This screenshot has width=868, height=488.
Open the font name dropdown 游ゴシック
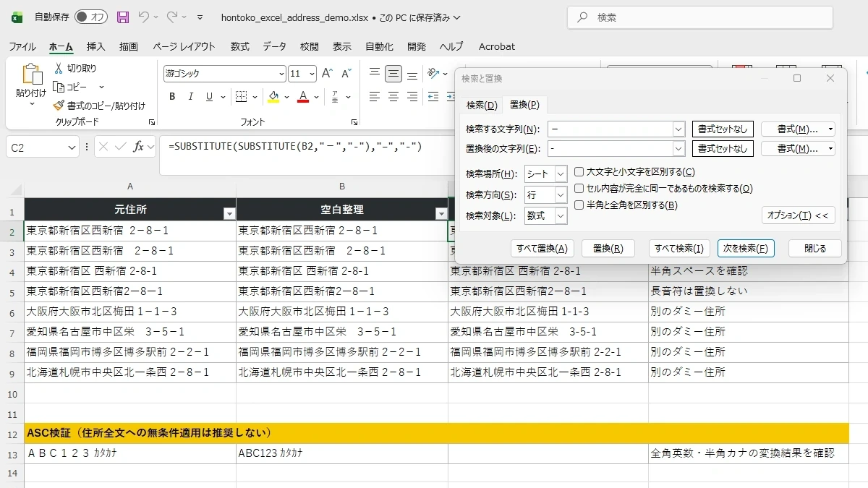tap(281, 74)
